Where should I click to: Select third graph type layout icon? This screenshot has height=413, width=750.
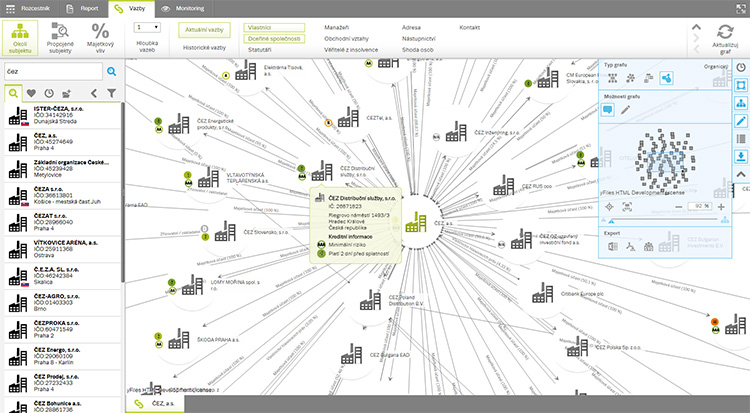point(649,78)
